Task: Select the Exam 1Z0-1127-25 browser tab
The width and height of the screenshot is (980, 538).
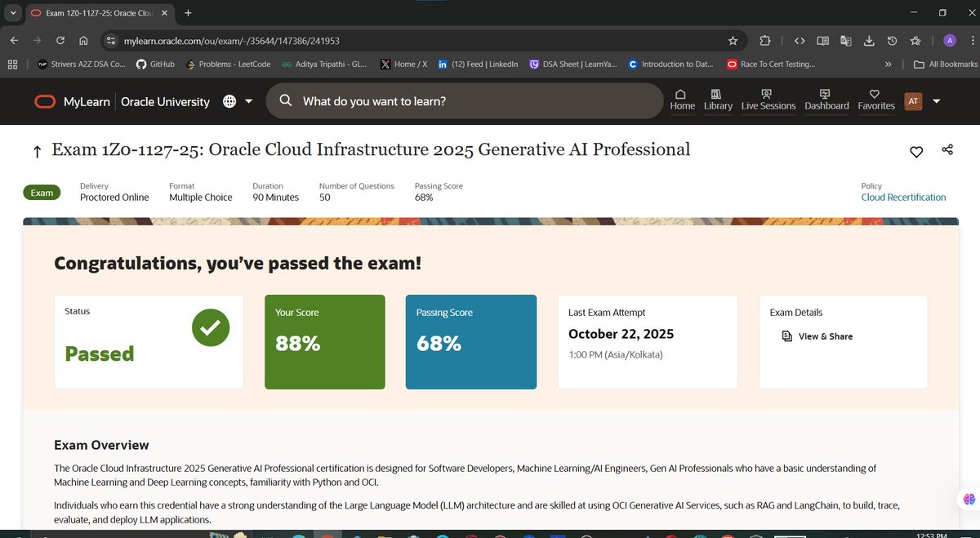Action: click(98, 14)
